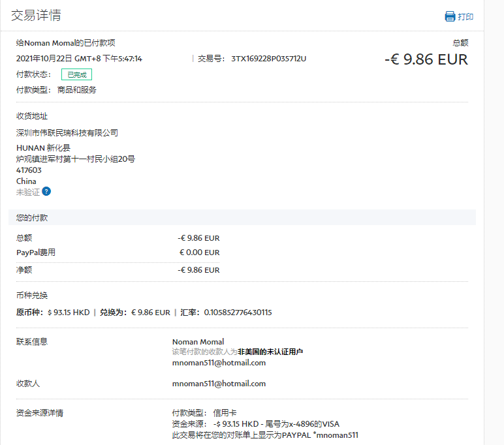Image resolution: width=504 pixels, height=445 pixels.
Task: Click the bold 非美国的未认证用户 text
Action: [x=270, y=352]
